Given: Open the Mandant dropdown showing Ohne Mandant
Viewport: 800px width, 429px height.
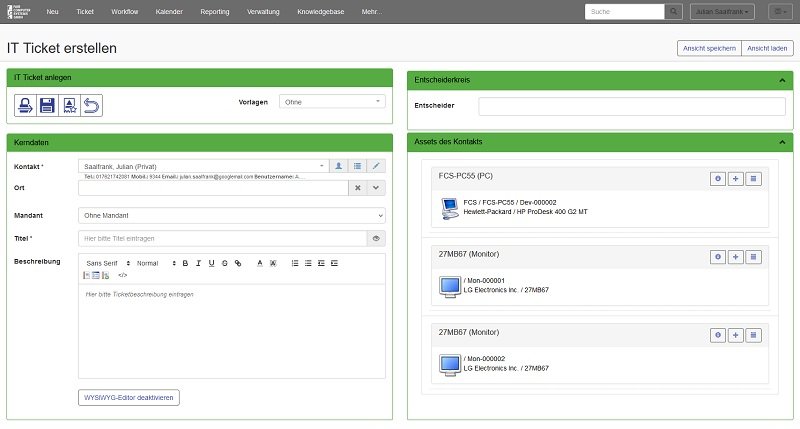Looking at the screenshot, I should [231, 215].
